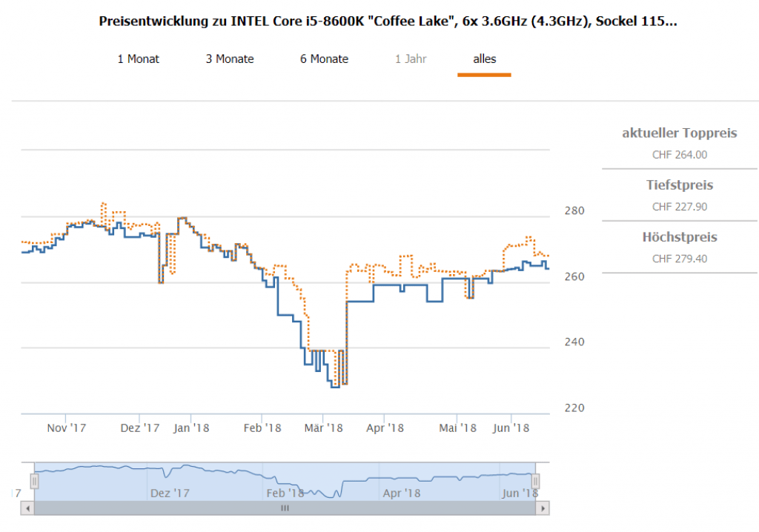Click the 'Tiefstpreis' heading
The image size is (759, 532).
(x=679, y=185)
